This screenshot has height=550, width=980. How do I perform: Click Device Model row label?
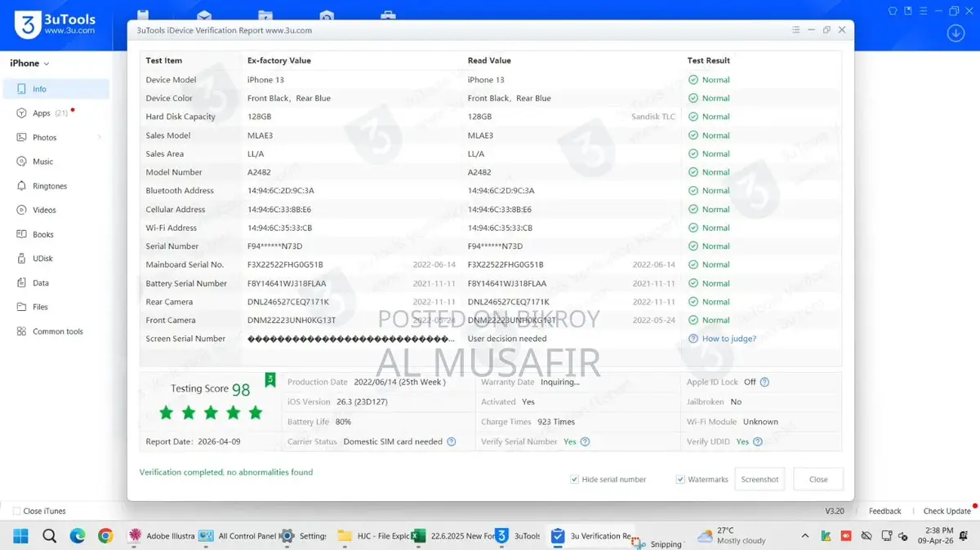[x=171, y=80]
